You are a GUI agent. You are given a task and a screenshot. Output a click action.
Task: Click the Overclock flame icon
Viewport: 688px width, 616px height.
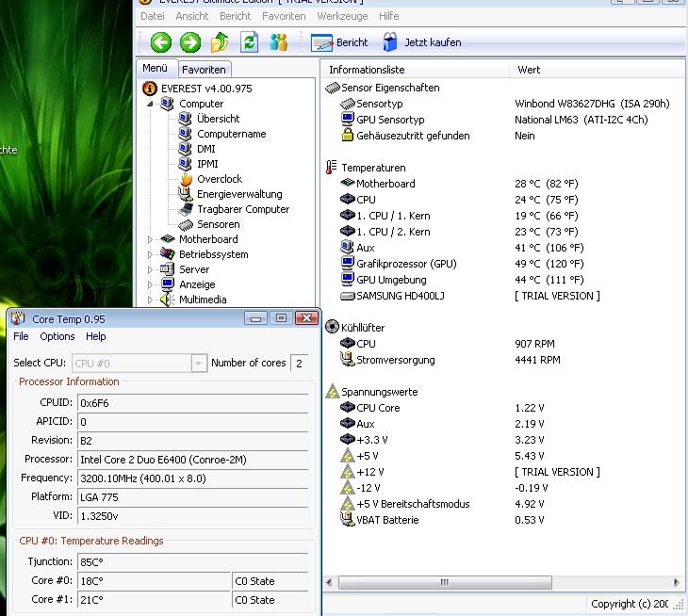pos(187,179)
